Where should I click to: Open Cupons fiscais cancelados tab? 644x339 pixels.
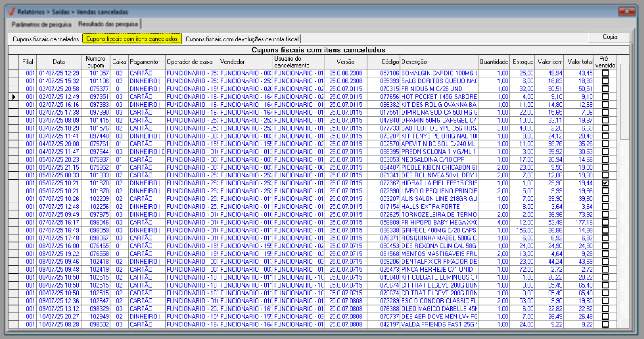[x=46, y=39]
